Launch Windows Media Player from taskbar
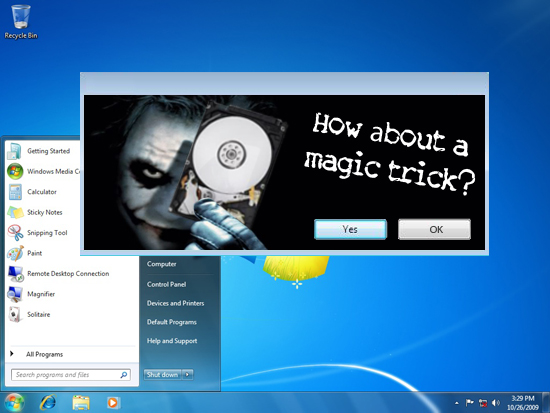 click(113, 402)
